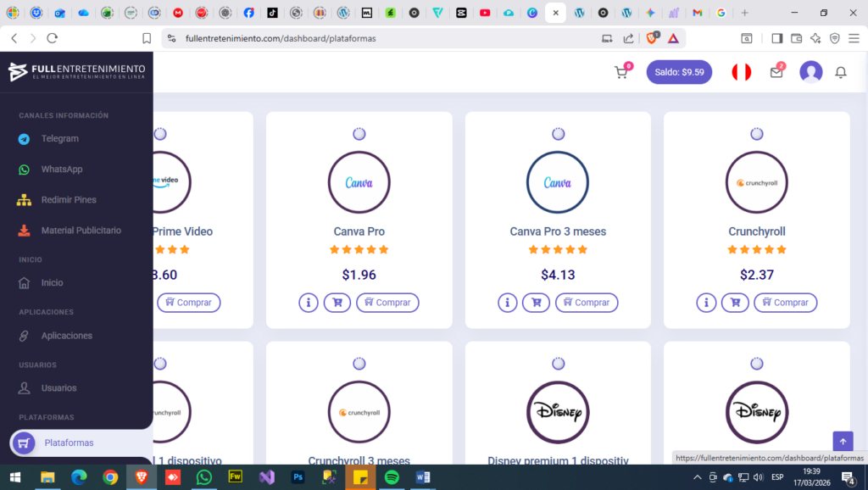868x490 pixels.
Task: Open the shopping cart icon in header
Action: [x=621, y=73]
